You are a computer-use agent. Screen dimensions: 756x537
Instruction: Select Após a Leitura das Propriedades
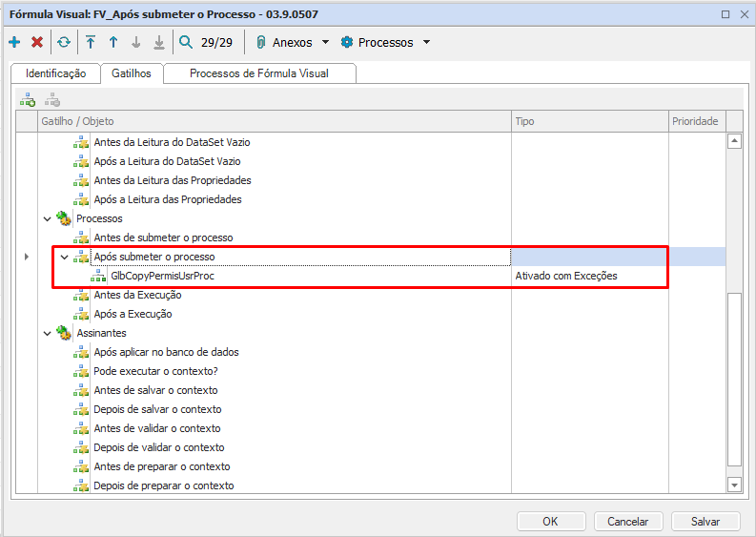click(x=167, y=199)
